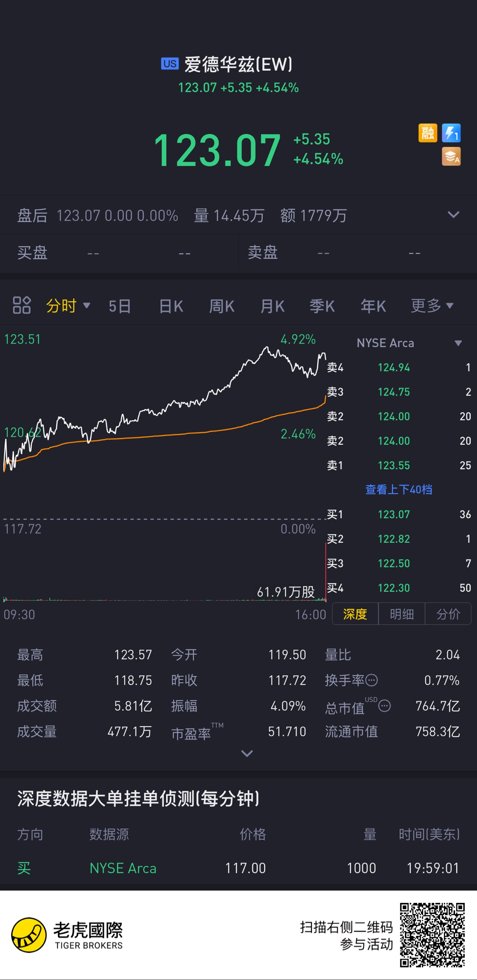Tap the 爱德华兹(EW) stock title

click(x=238, y=64)
